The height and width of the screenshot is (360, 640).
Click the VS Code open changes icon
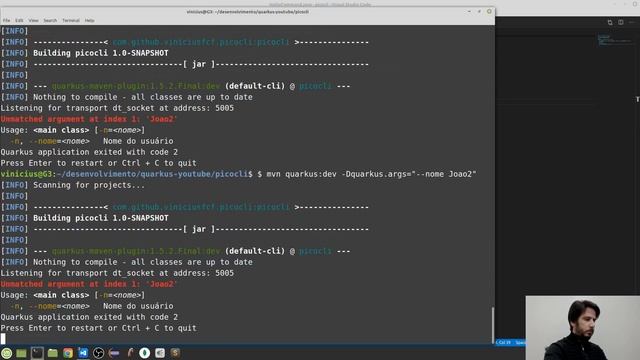pyautogui.click(x=610, y=22)
